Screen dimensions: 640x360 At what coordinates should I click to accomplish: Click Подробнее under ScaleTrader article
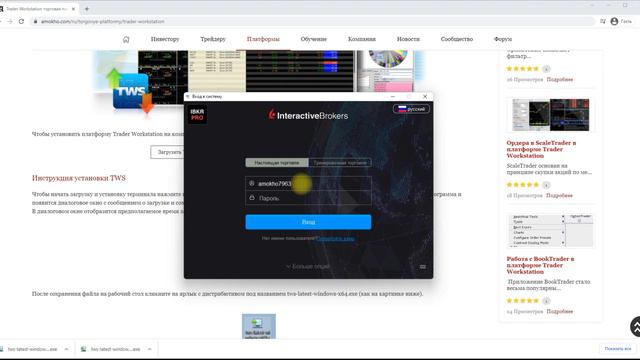click(559, 196)
